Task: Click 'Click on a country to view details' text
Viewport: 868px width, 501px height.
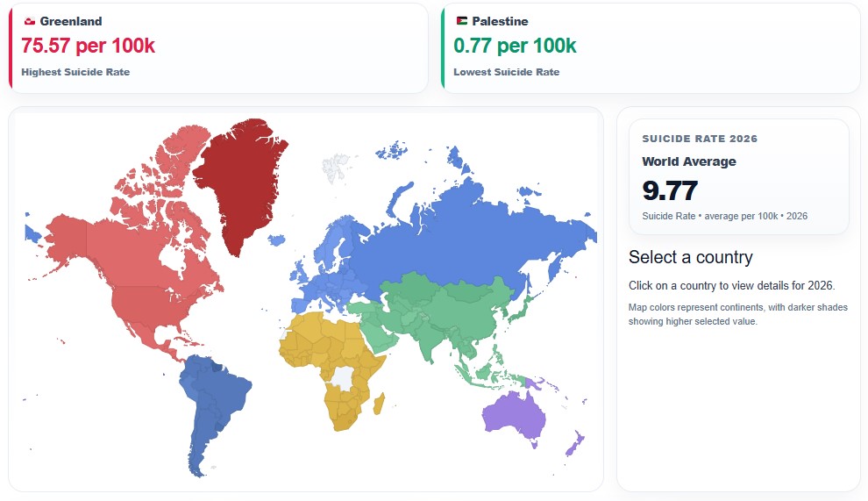Action: click(x=732, y=285)
